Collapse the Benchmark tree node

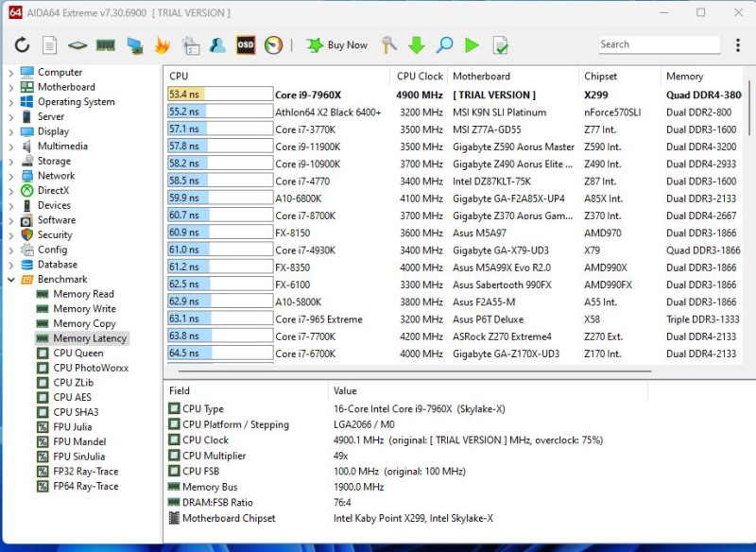pyautogui.click(x=11, y=280)
